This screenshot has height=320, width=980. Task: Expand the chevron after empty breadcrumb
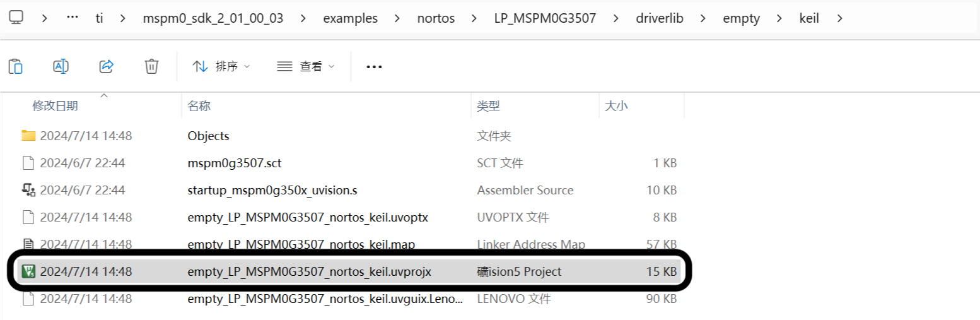pos(779,18)
